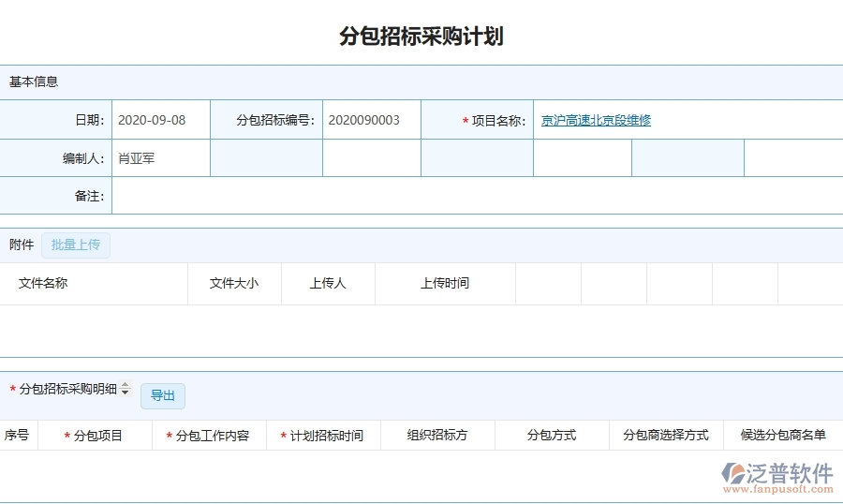Screen dimensions: 843x504
Task: Click the 分包工作内容 column header
Action: coord(212,436)
